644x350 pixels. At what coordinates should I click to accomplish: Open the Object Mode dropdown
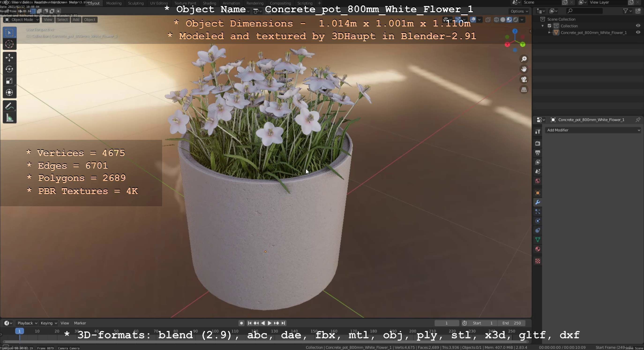[22, 19]
